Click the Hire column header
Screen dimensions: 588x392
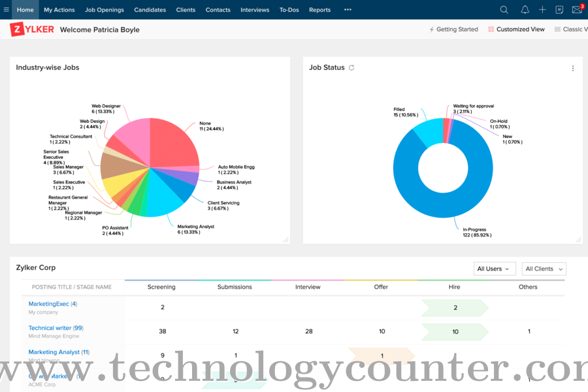click(455, 287)
